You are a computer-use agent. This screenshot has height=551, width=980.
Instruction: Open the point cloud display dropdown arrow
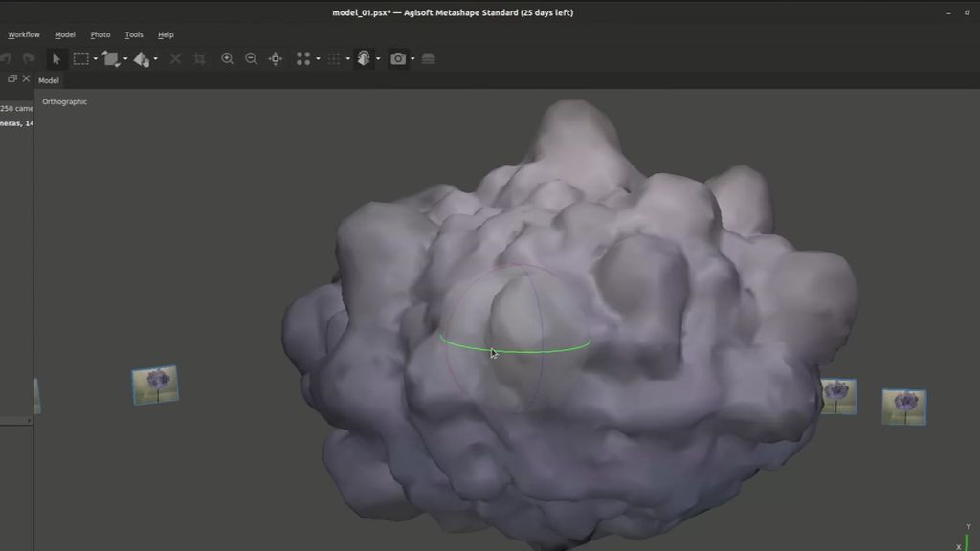tap(317, 59)
